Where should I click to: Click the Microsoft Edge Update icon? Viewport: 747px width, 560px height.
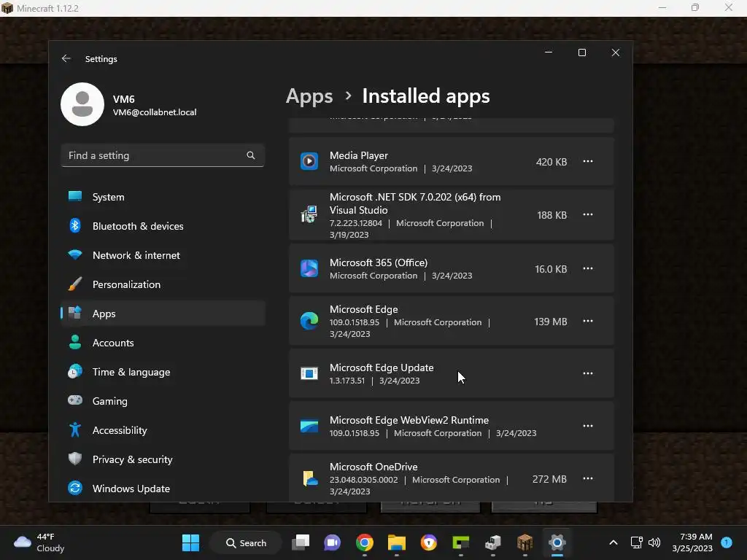pos(309,373)
